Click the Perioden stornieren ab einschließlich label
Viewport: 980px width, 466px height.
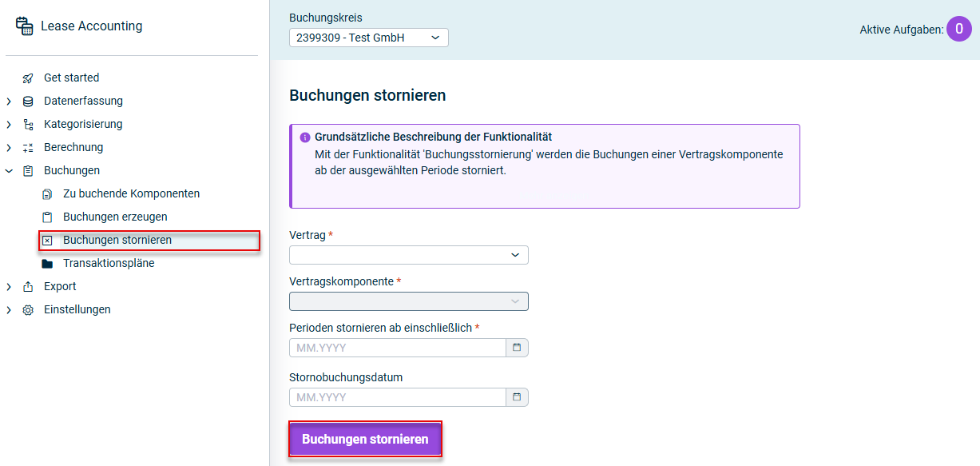pyautogui.click(x=380, y=328)
